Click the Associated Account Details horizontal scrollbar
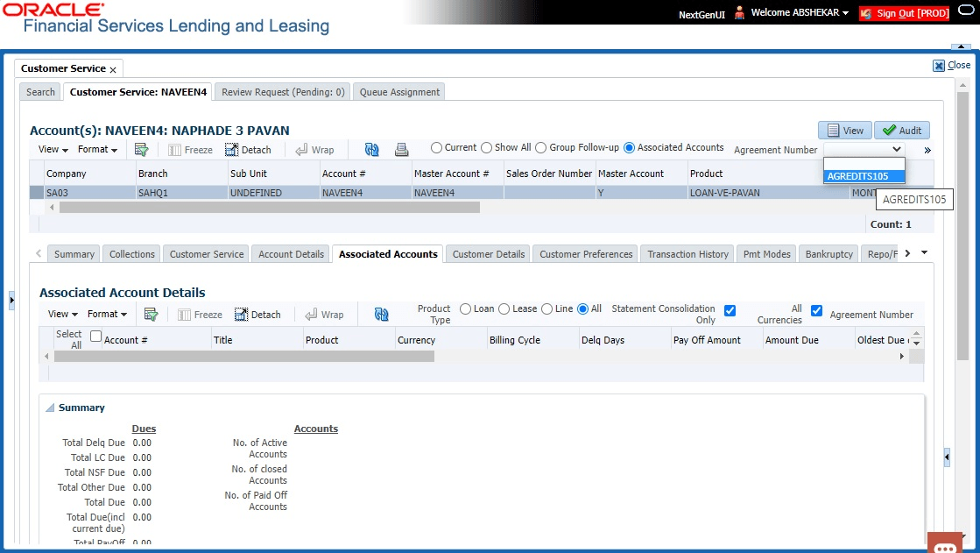This screenshot has height=553, width=980. click(244, 356)
